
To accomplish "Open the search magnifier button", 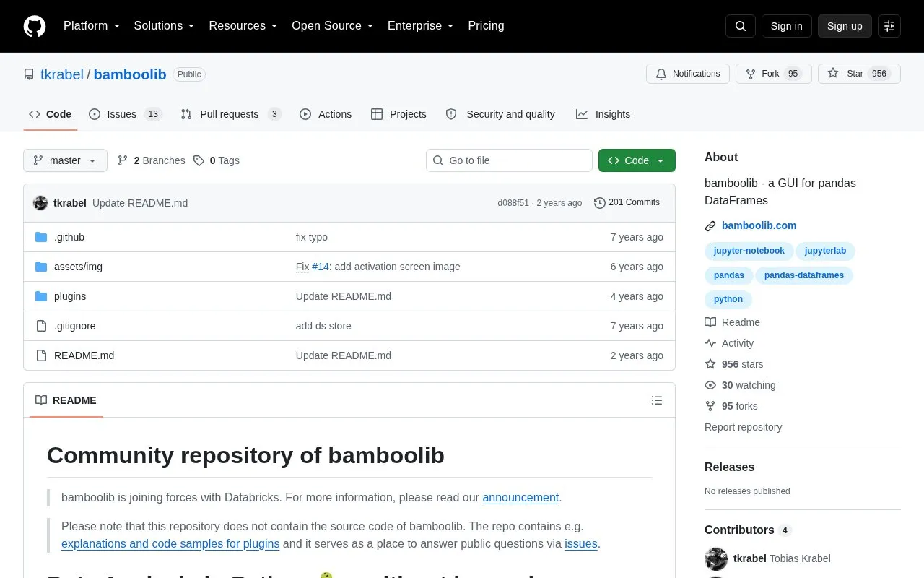I will [741, 26].
